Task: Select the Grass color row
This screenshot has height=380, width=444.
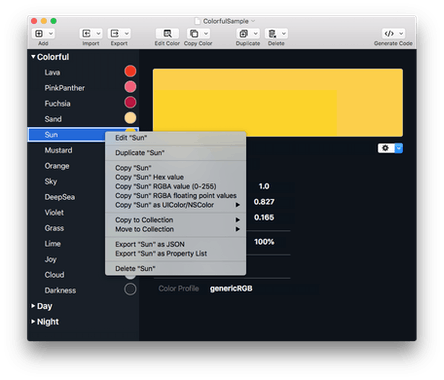Action: pos(67,228)
